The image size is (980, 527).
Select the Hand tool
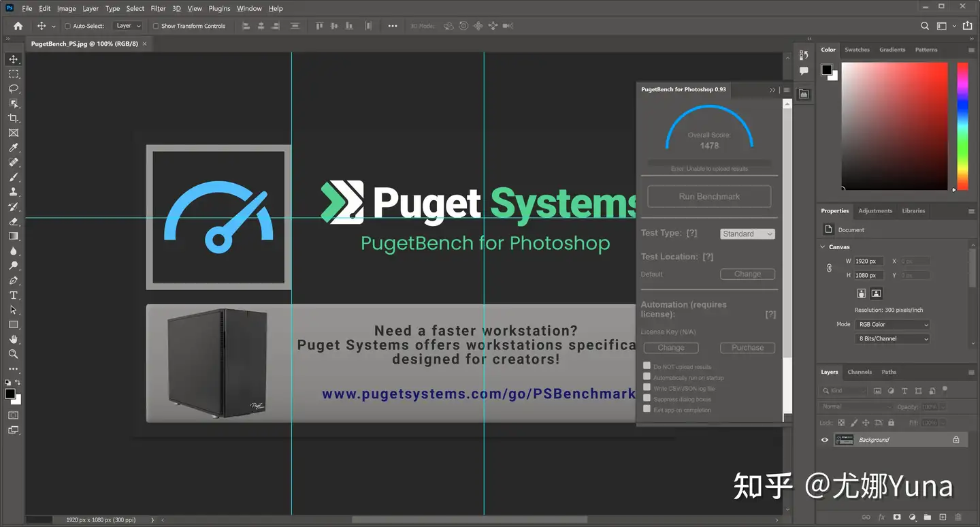pos(13,339)
